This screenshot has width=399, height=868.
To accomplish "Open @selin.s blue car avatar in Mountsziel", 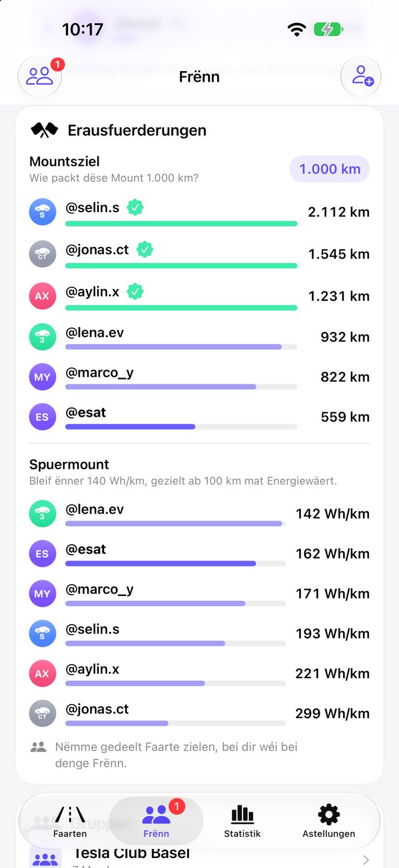I will (42, 212).
